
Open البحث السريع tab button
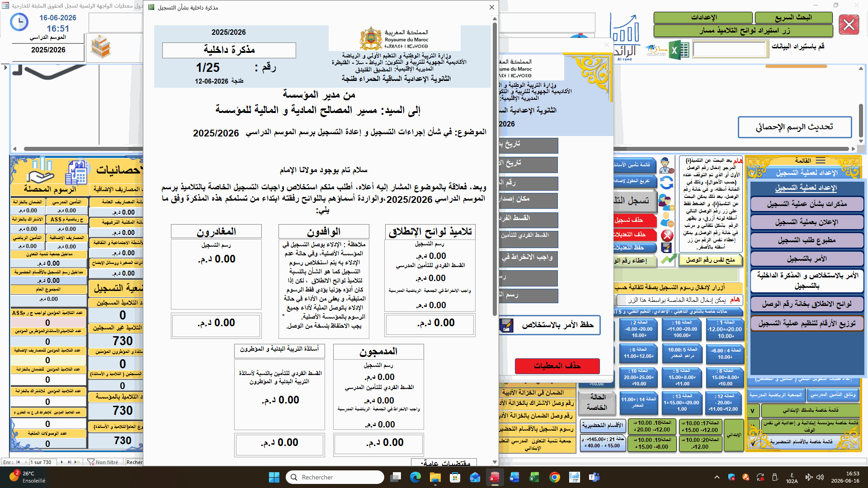tap(793, 18)
